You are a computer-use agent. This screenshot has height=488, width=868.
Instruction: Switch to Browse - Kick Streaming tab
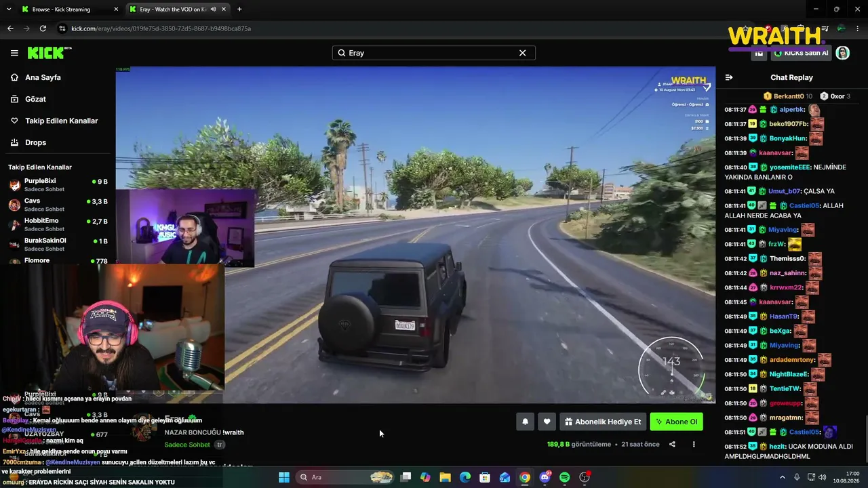coord(70,9)
